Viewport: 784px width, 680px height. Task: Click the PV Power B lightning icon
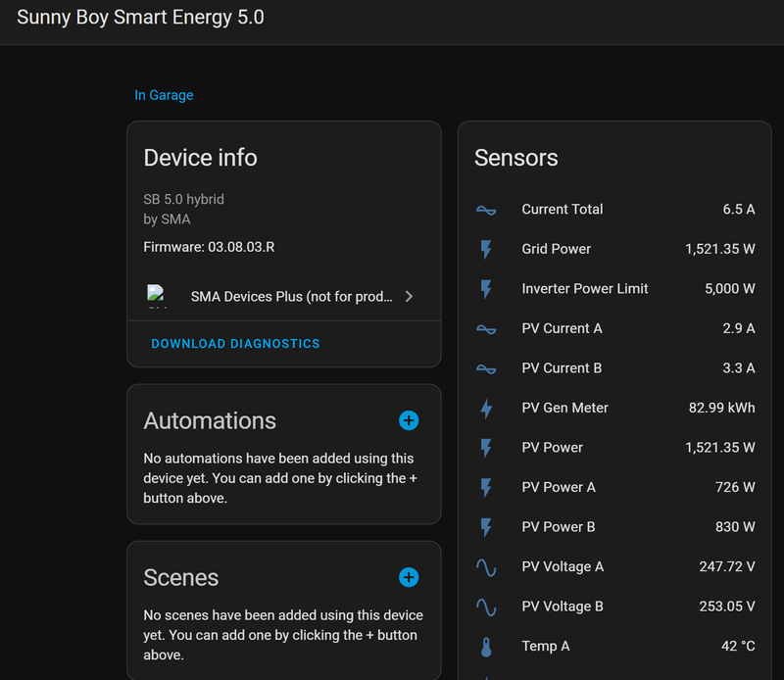click(x=486, y=527)
